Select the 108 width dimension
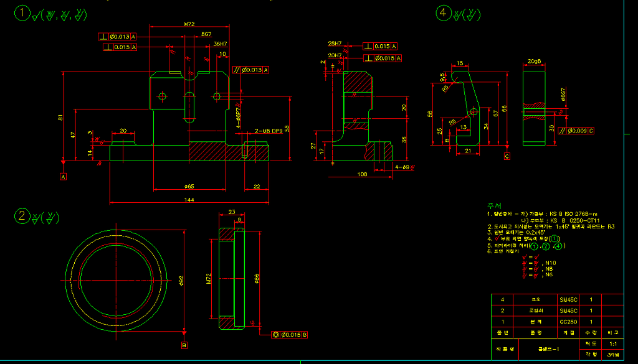The image size is (638, 364). (x=362, y=174)
